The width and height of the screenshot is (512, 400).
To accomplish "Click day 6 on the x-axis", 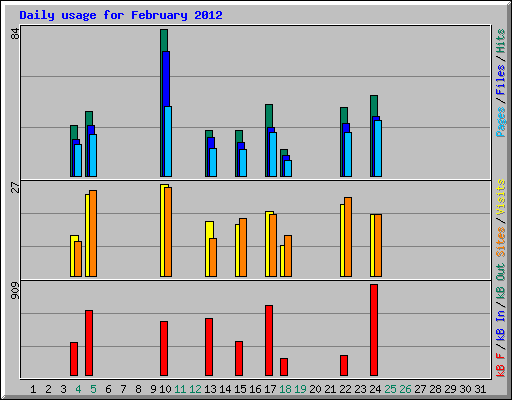I will tap(108, 389).
